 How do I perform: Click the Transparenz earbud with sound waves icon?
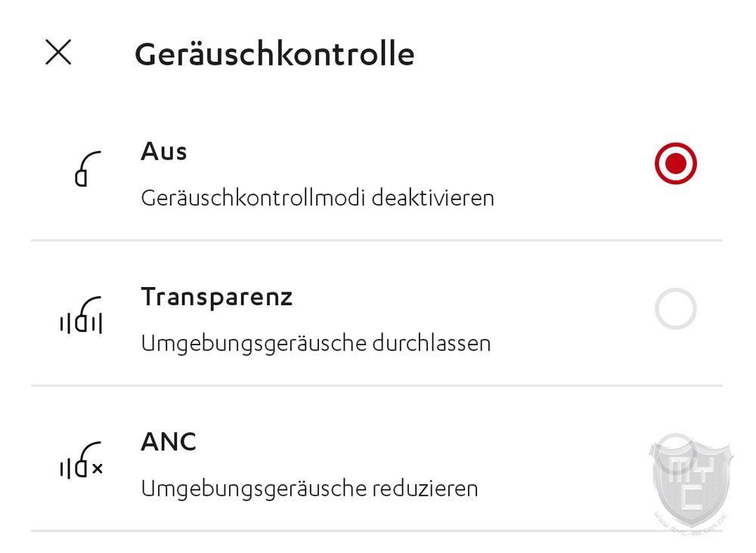[x=81, y=315]
